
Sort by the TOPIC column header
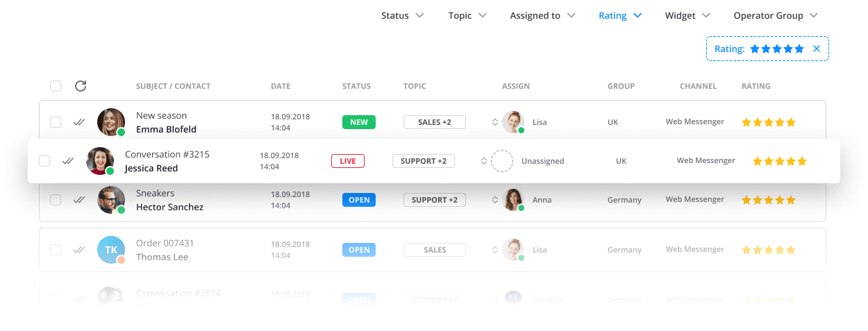click(x=415, y=86)
